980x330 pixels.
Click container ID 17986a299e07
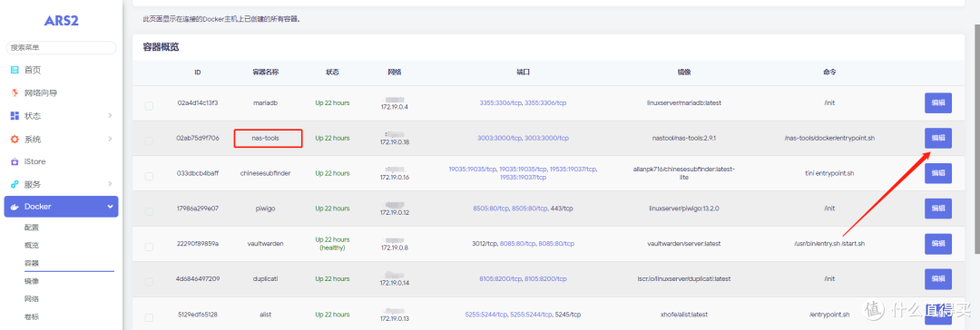198,209
